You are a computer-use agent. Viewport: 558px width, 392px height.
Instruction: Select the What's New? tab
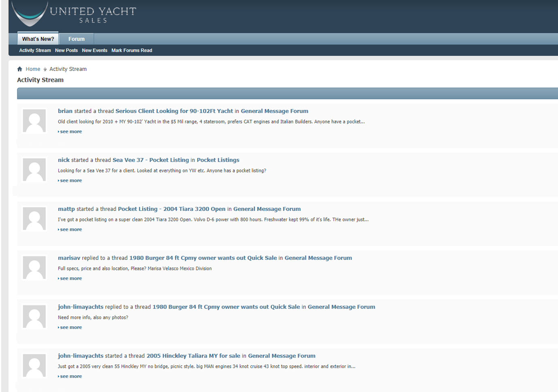(x=38, y=39)
